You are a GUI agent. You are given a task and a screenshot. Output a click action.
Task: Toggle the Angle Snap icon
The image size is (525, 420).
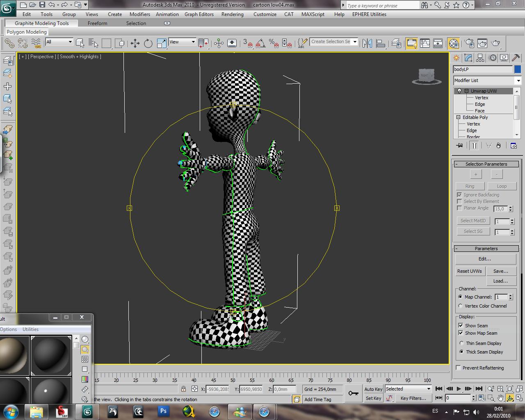(260, 43)
